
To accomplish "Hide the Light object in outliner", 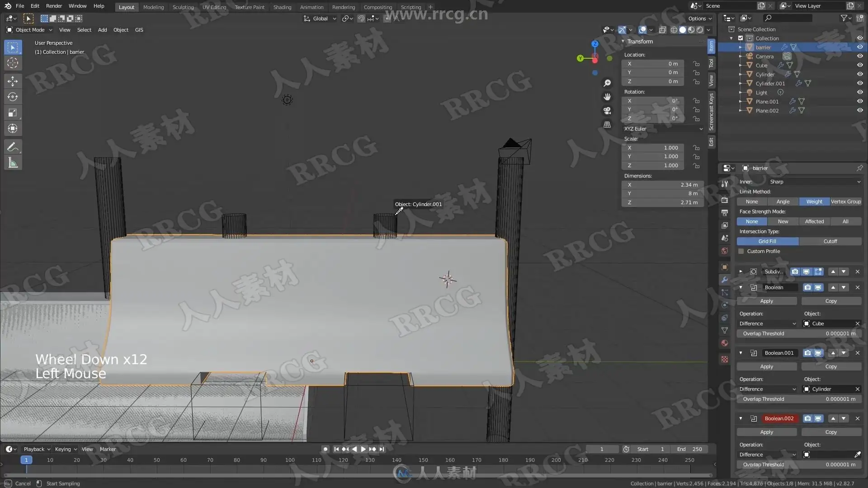I will pos(860,92).
